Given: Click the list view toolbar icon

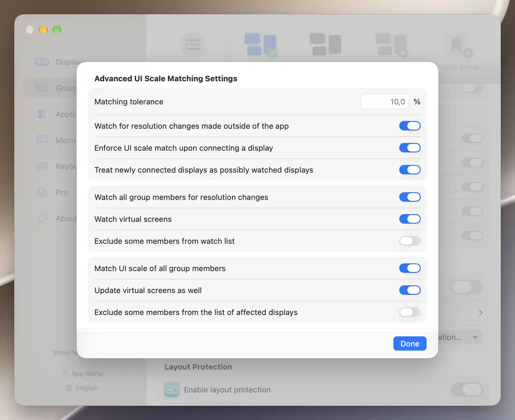Looking at the screenshot, I should 193,44.
